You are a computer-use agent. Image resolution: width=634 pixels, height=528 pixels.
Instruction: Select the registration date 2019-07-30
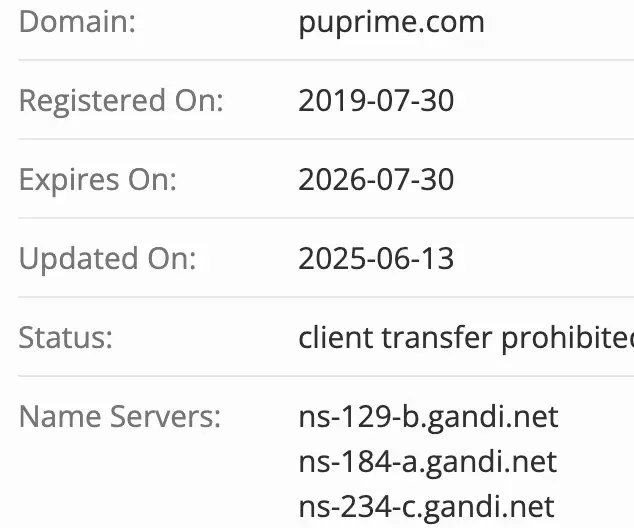376,101
